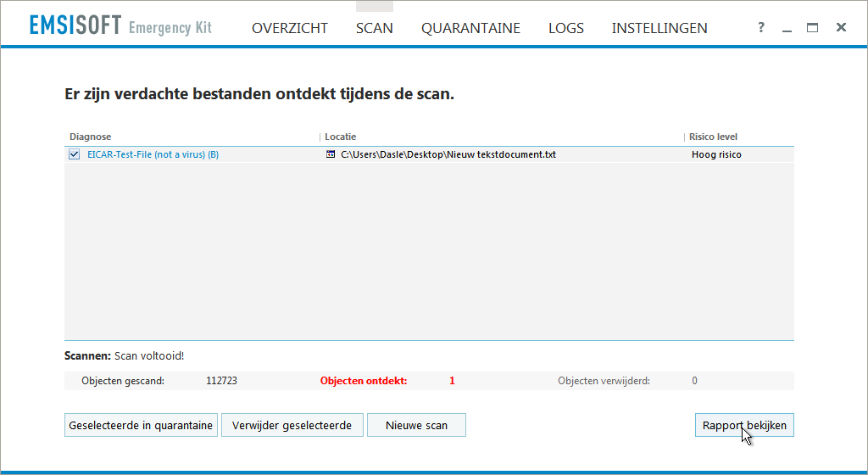Click the file type icon before C:\Users path
Image resolution: width=868 pixels, height=475 pixels.
[331, 154]
